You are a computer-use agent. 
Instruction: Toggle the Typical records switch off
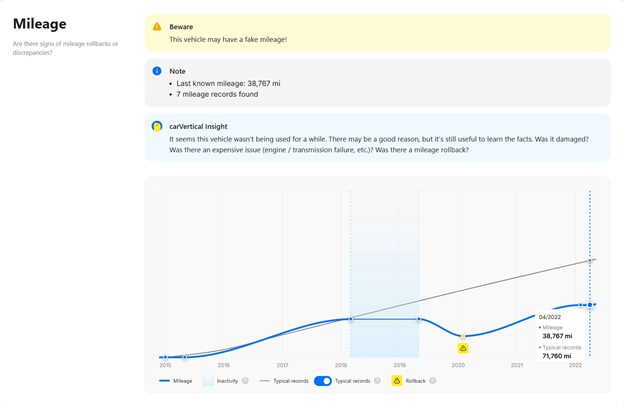point(322,381)
